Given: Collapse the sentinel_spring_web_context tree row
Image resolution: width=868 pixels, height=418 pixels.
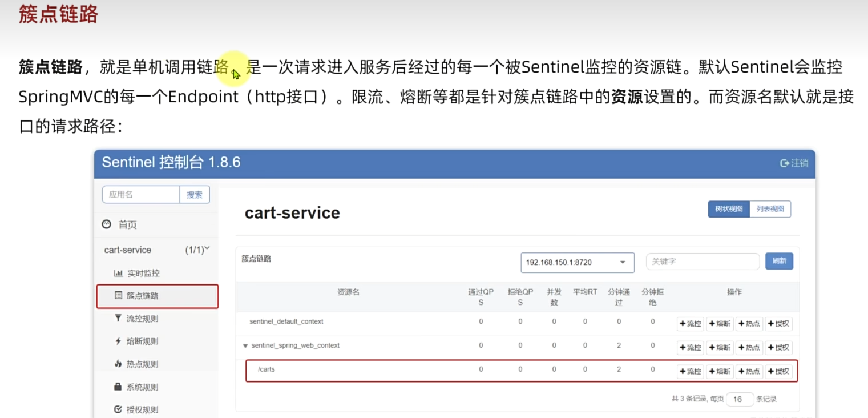Looking at the screenshot, I should 245,345.
